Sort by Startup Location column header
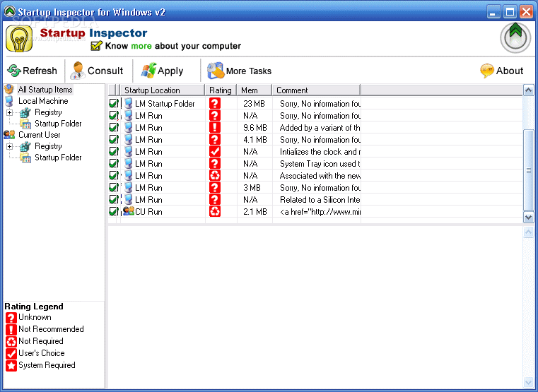Image resolution: width=538 pixels, height=392 pixels. [163, 90]
